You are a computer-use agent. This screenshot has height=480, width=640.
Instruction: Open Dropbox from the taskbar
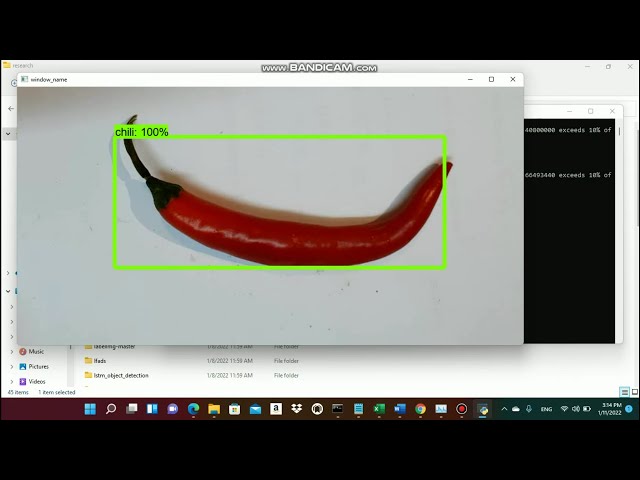pyautogui.click(x=297, y=409)
